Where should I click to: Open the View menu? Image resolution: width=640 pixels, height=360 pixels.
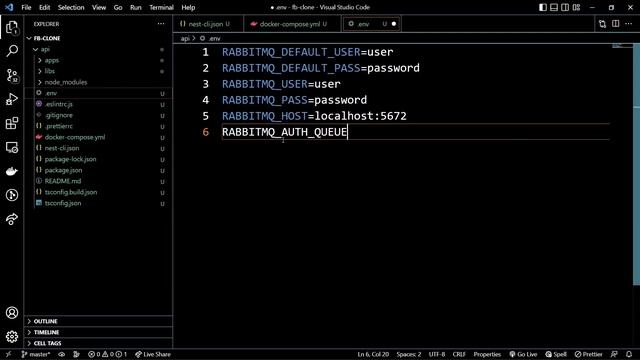click(x=99, y=7)
